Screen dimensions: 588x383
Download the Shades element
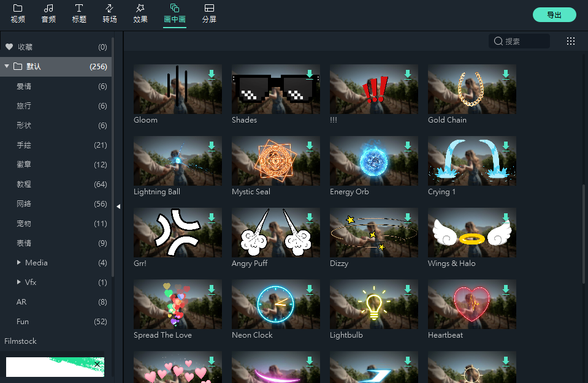coord(310,74)
